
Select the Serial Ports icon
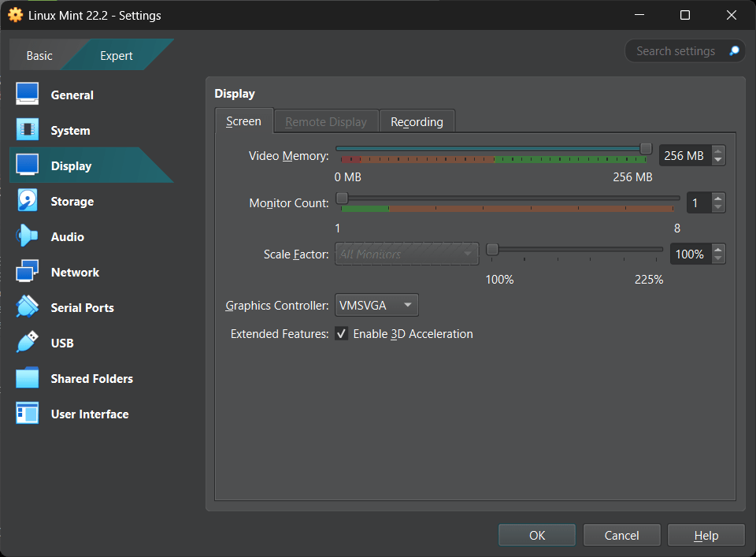pyautogui.click(x=28, y=307)
